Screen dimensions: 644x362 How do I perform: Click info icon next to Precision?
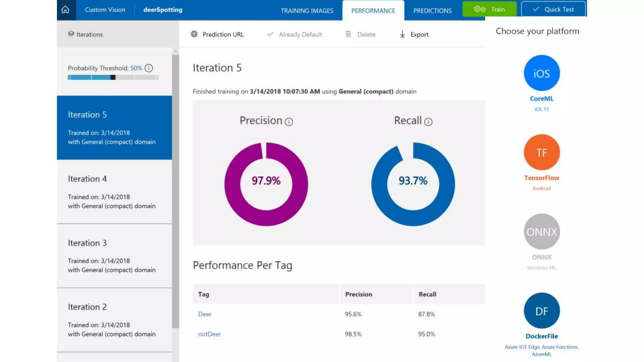289,122
